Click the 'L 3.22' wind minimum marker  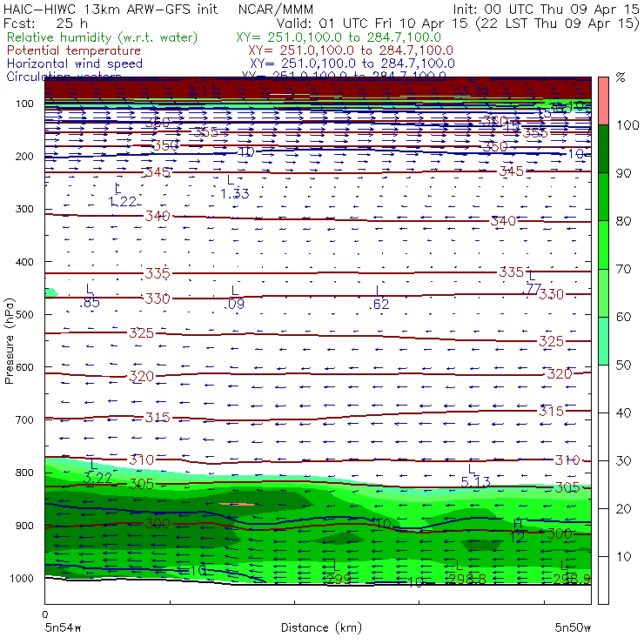(x=97, y=472)
